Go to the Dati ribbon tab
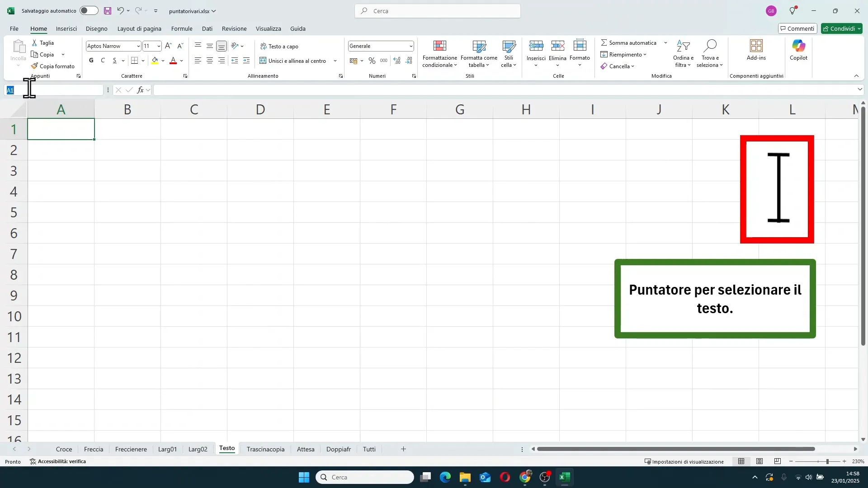 click(207, 28)
